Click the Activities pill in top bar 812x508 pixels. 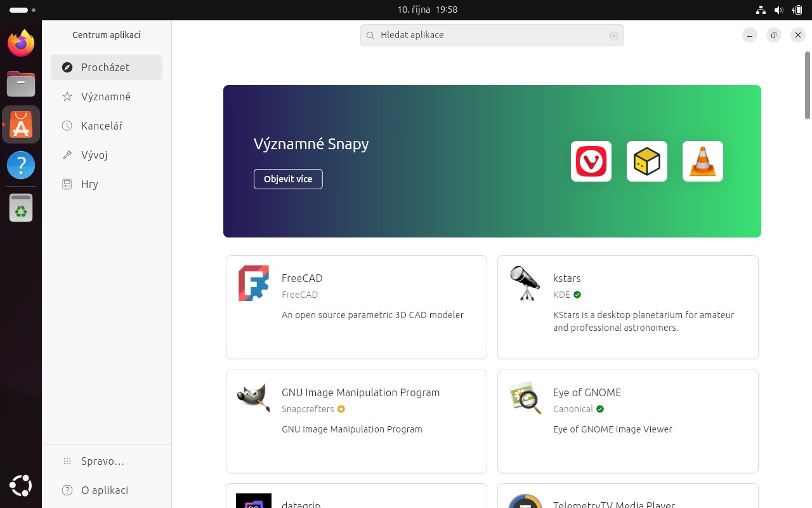[x=22, y=10]
